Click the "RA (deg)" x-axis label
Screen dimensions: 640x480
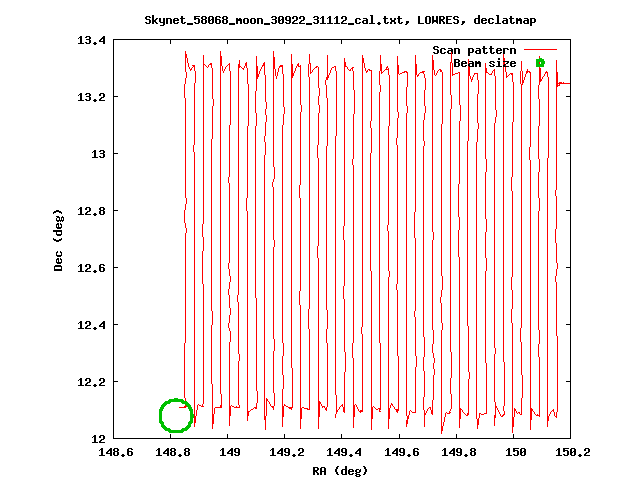341,470
